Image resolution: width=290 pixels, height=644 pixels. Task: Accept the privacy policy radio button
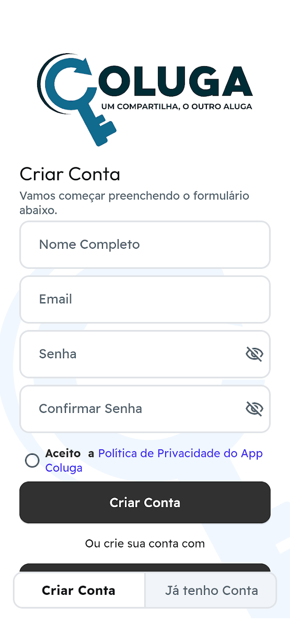[32, 461]
